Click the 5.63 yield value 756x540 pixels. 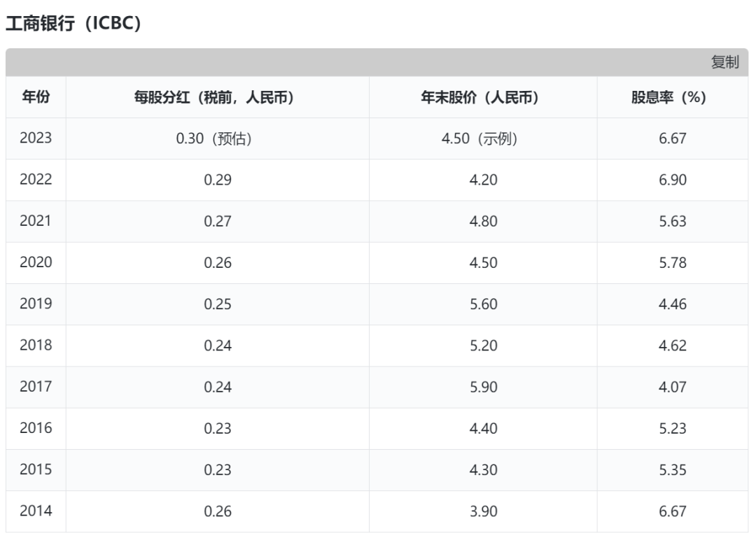click(x=673, y=221)
